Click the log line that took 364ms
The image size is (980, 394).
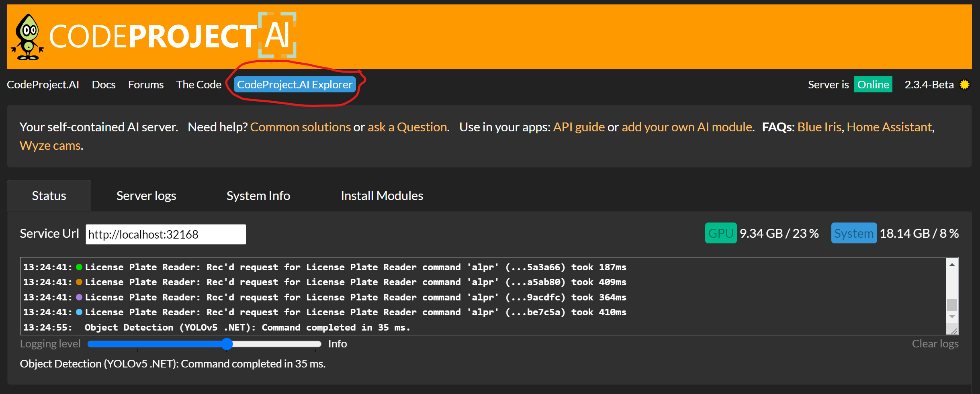325,297
